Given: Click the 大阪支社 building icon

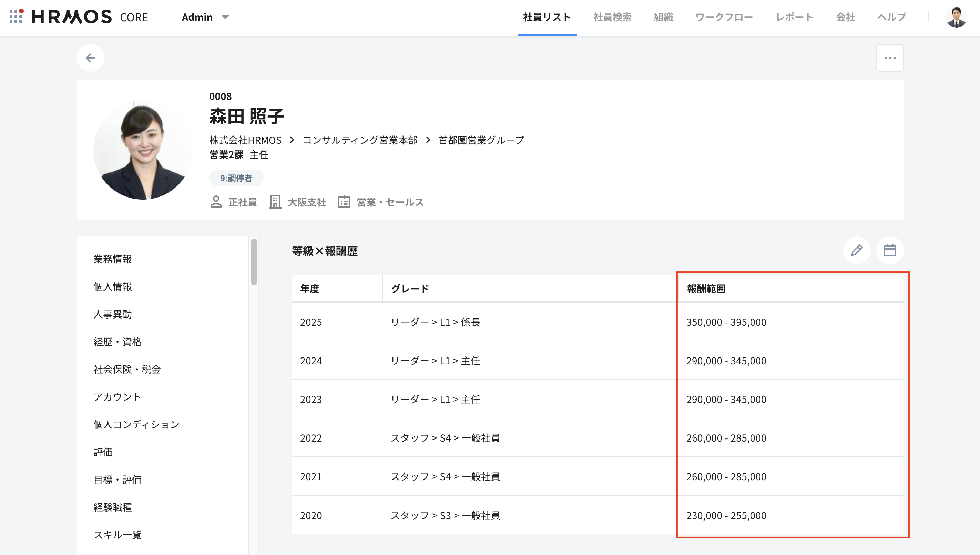Looking at the screenshot, I should (275, 202).
